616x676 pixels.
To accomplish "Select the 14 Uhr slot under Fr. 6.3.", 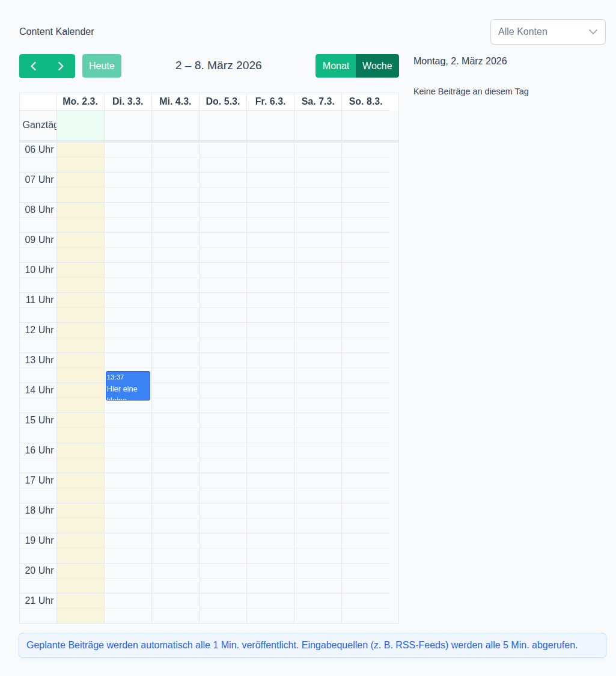I will click(x=270, y=397).
